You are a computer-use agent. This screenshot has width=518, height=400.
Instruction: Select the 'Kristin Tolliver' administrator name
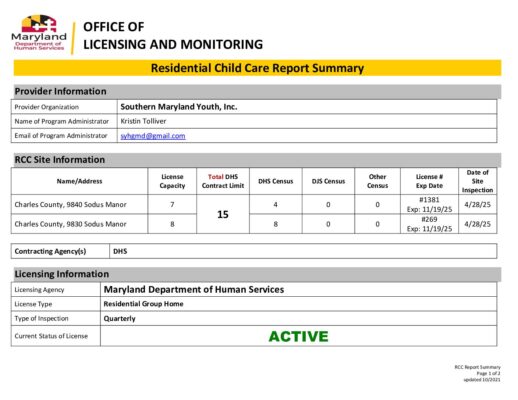point(143,121)
